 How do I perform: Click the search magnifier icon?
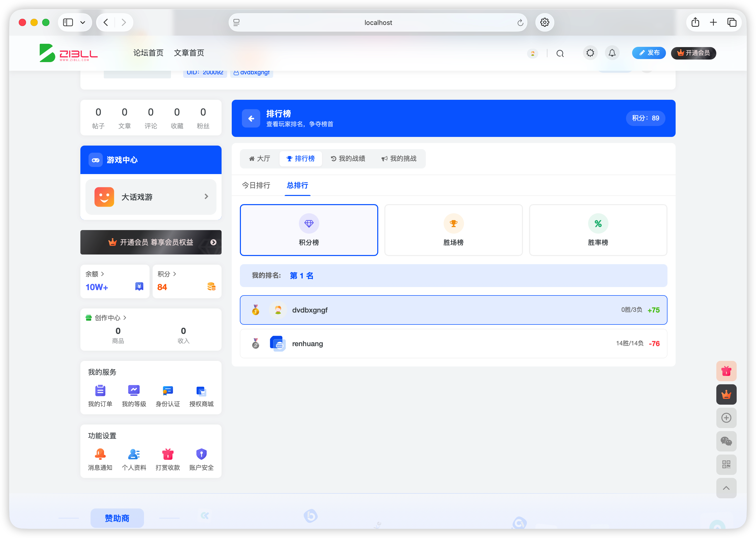560,53
